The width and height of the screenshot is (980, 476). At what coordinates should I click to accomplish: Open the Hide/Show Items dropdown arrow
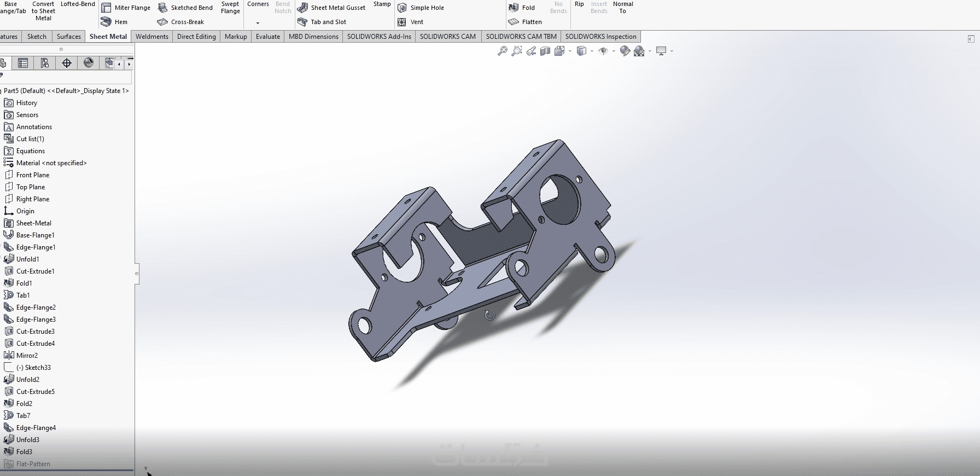(614, 51)
